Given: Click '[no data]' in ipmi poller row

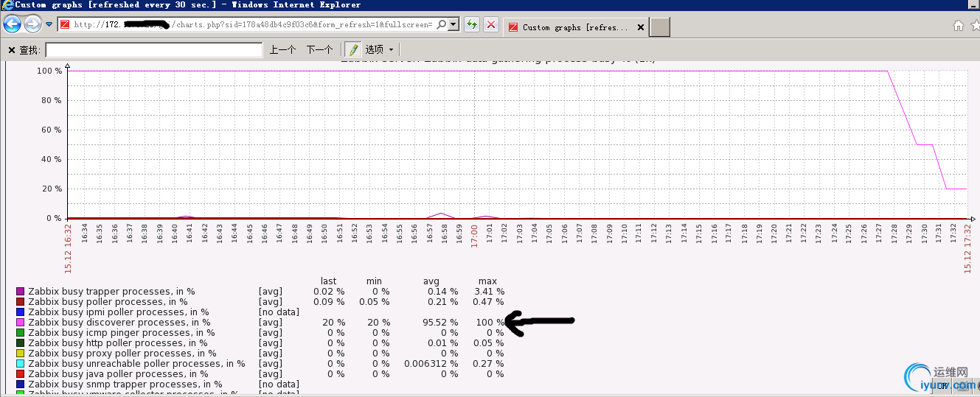Looking at the screenshot, I should click(279, 312).
